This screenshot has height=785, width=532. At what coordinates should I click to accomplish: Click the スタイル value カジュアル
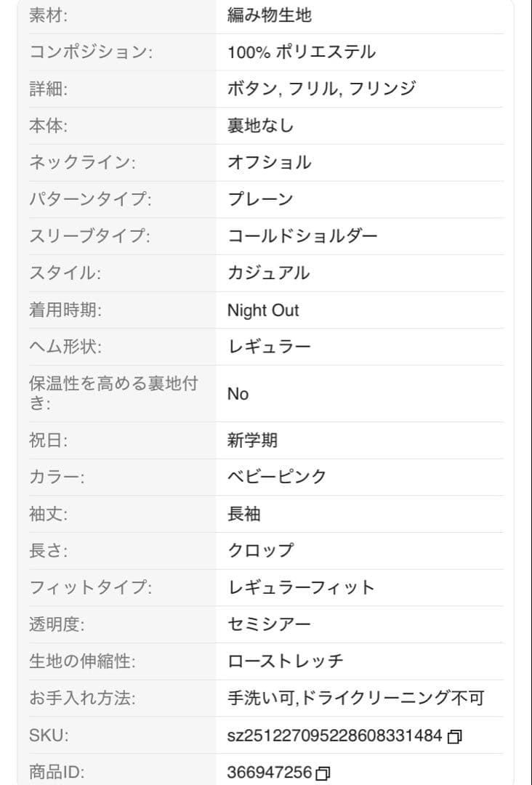pyautogui.click(x=269, y=273)
